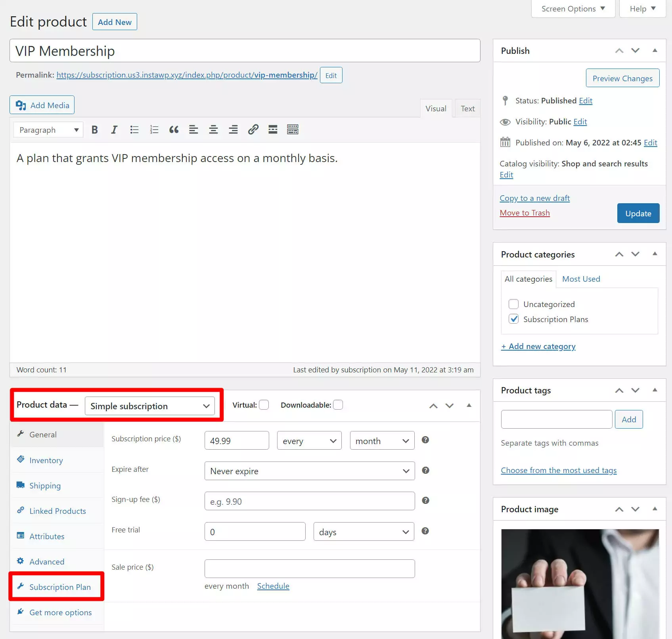
Task: Insert a bulleted list
Action: [134, 130]
